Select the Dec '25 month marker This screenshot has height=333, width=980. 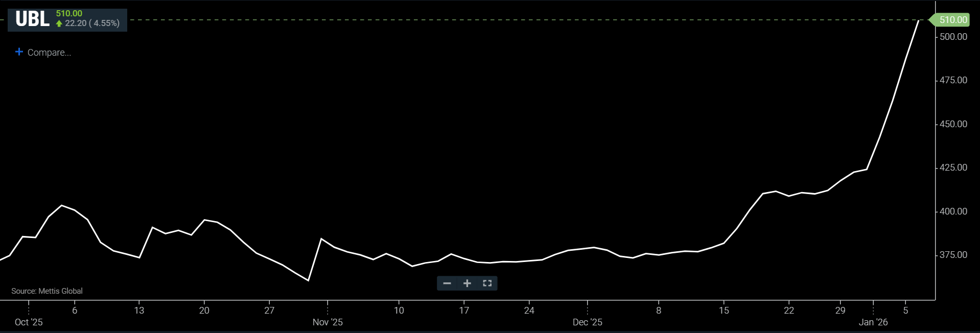[587, 322]
